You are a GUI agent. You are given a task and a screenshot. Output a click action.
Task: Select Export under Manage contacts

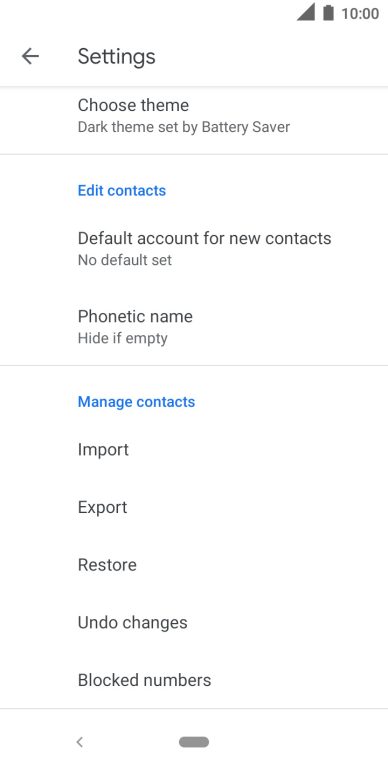point(194,507)
